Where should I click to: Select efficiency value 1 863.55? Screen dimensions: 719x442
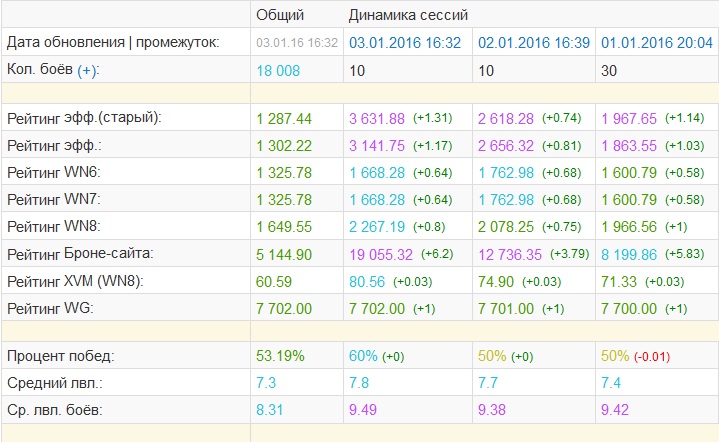[x=629, y=146]
